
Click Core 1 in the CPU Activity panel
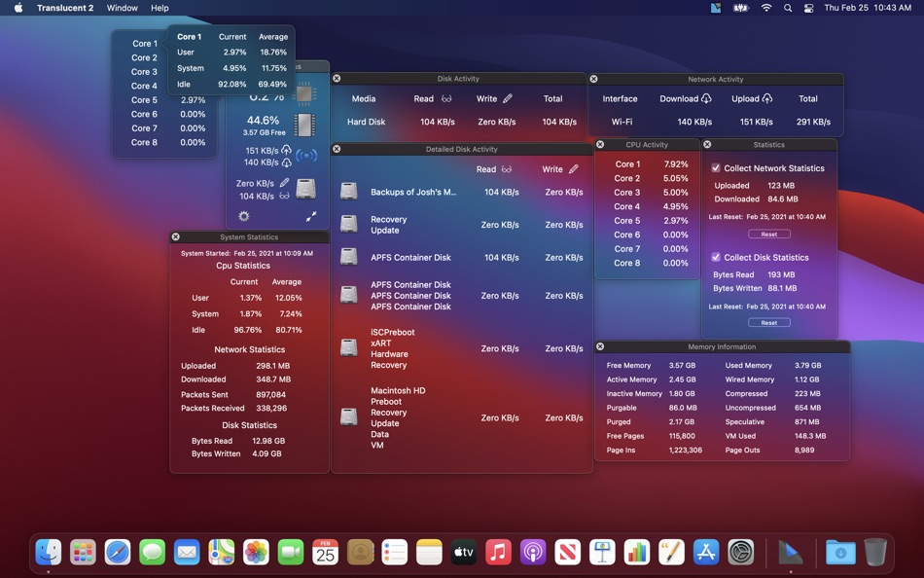(x=627, y=164)
